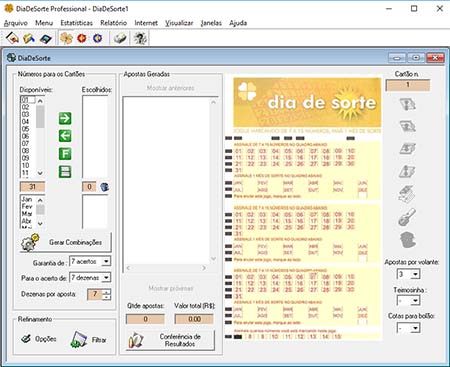Open the Internet menu

146,23
